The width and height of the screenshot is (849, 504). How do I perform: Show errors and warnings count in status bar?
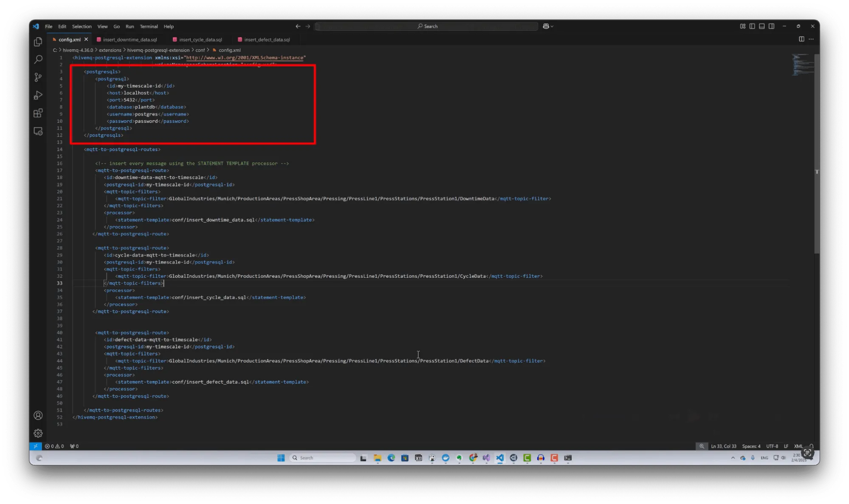click(54, 446)
